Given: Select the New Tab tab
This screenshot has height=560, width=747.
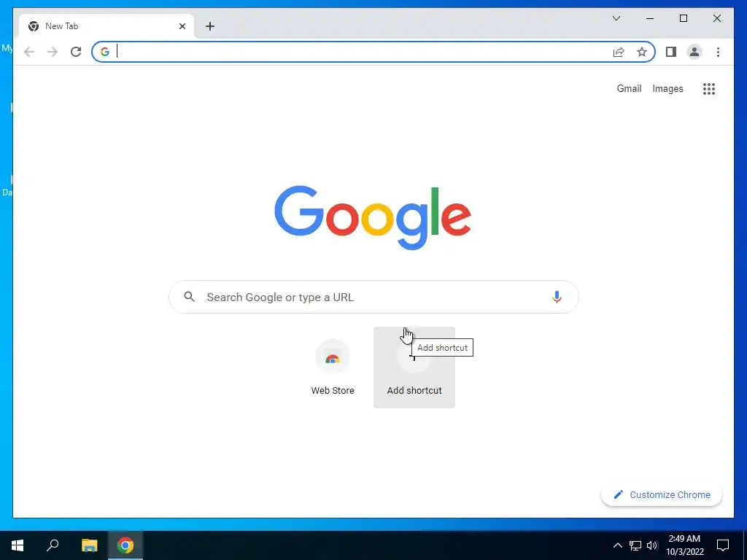Looking at the screenshot, I should (x=107, y=26).
